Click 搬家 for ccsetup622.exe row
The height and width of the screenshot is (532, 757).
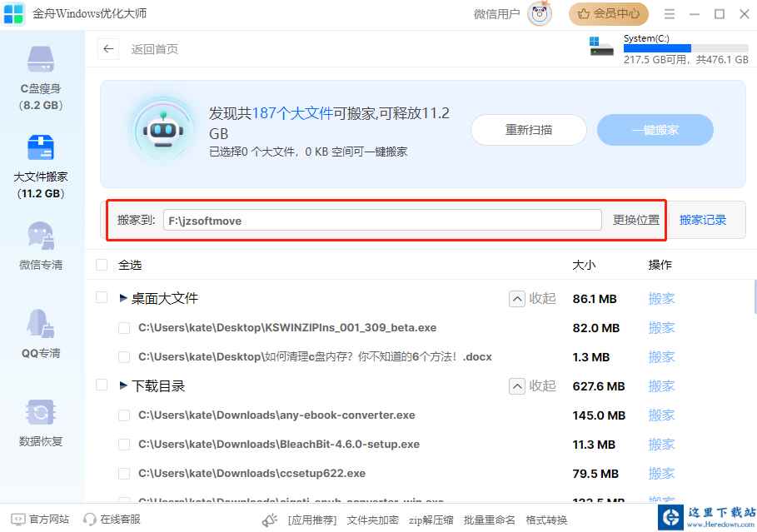coord(661,474)
